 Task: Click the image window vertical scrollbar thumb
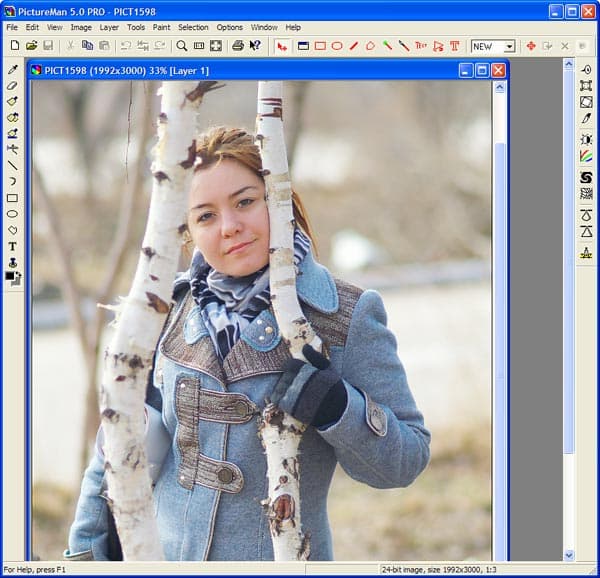click(500, 352)
